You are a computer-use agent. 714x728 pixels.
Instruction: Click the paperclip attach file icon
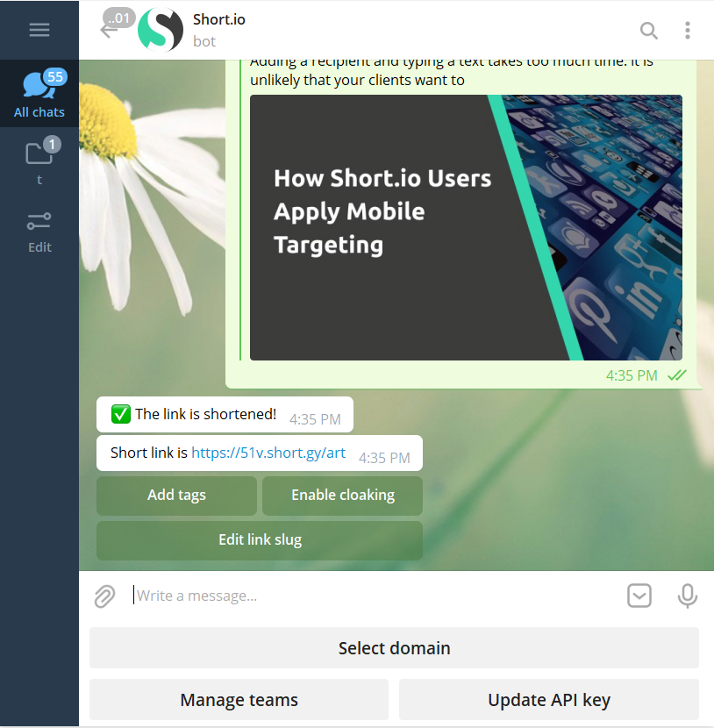(x=105, y=596)
